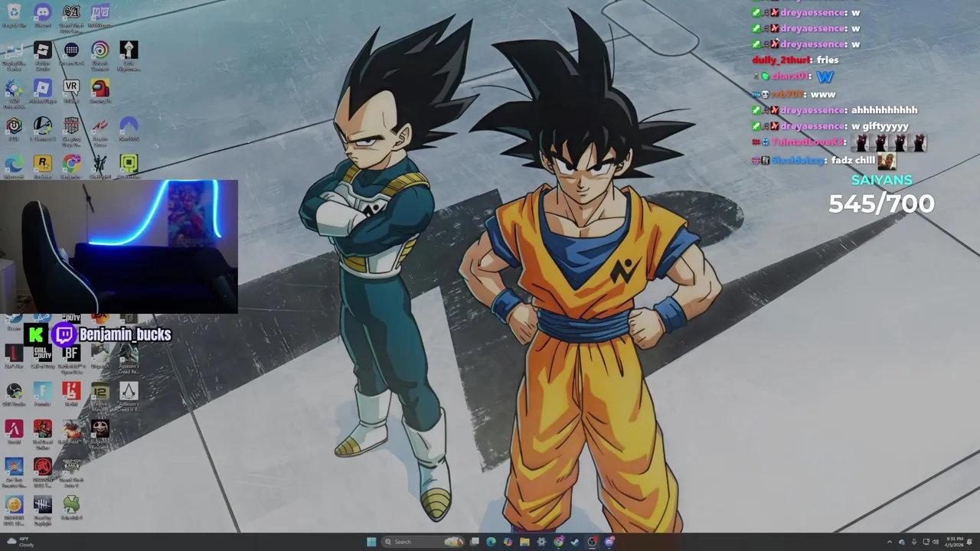Launch the Dragon Ball four-star ball shortcut
Screen dimensions: 980x551
[x=14, y=510]
